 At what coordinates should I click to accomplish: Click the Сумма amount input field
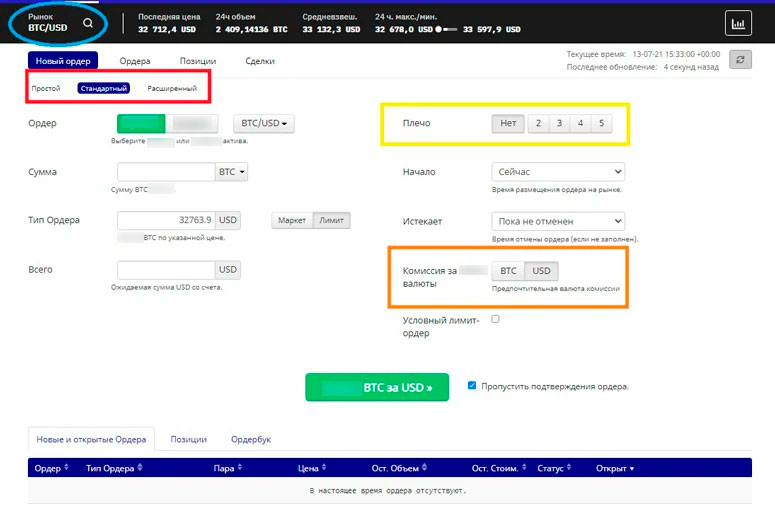(x=166, y=172)
